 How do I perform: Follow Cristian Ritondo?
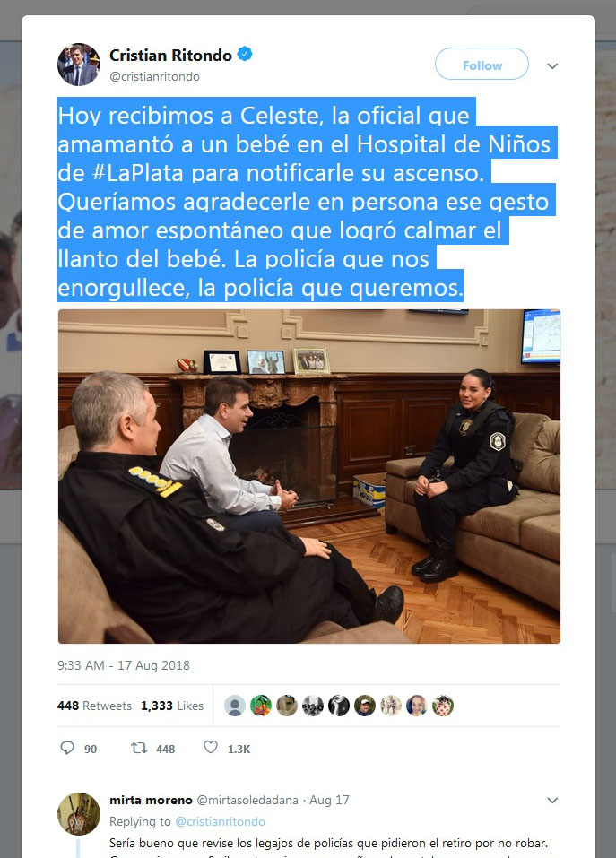click(x=482, y=64)
